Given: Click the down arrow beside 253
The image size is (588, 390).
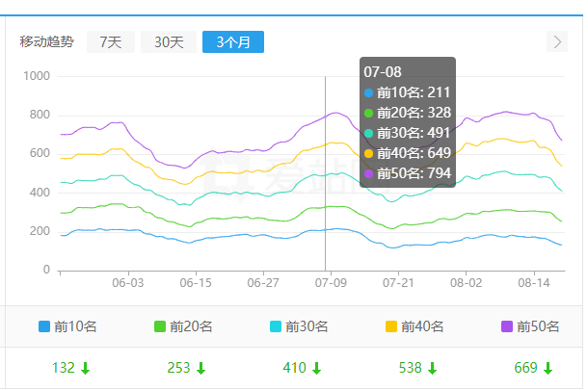Looking at the screenshot, I should click(201, 369).
